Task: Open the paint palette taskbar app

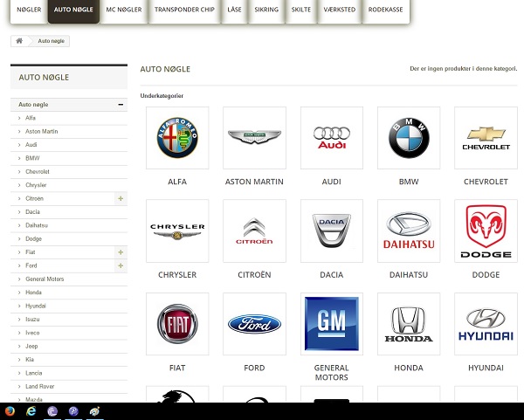Action: tap(95, 411)
